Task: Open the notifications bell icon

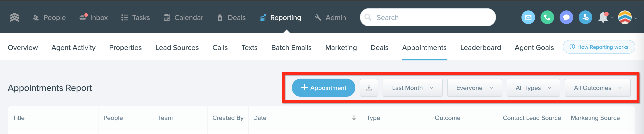Action: point(603,17)
